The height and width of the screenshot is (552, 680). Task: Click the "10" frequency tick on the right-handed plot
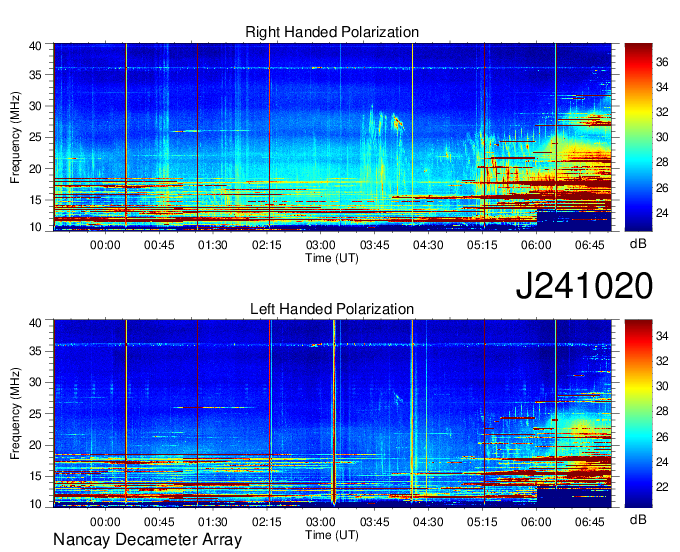pos(35,227)
